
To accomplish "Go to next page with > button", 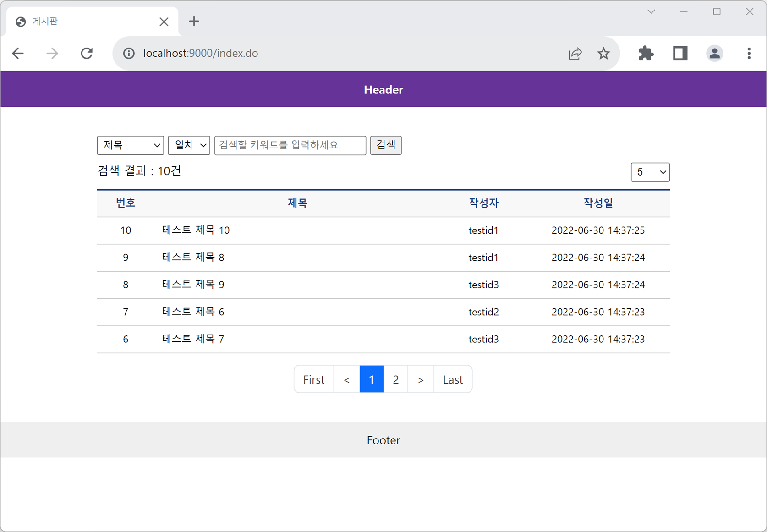I will tap(421, 379).
